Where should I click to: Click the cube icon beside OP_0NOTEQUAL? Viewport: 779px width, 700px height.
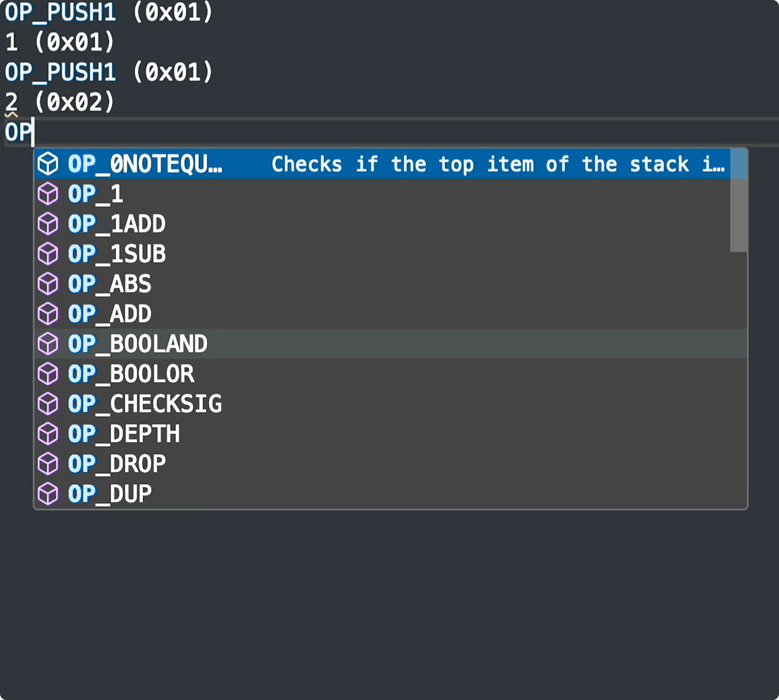48,164
